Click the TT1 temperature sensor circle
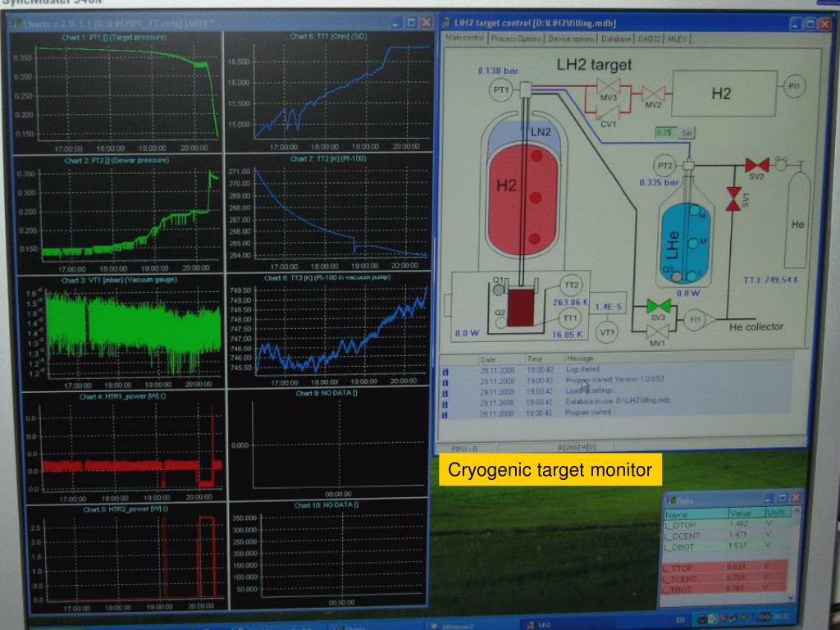 (570, 319)
